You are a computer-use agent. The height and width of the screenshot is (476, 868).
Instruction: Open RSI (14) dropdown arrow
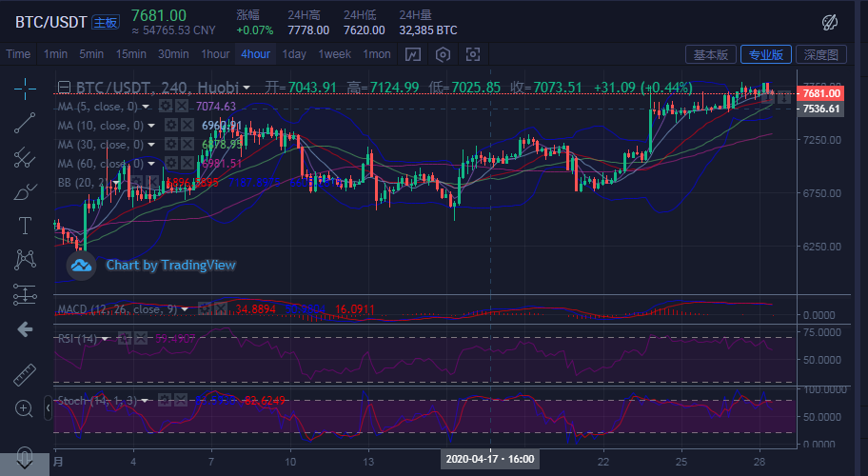tap(105, 338)
